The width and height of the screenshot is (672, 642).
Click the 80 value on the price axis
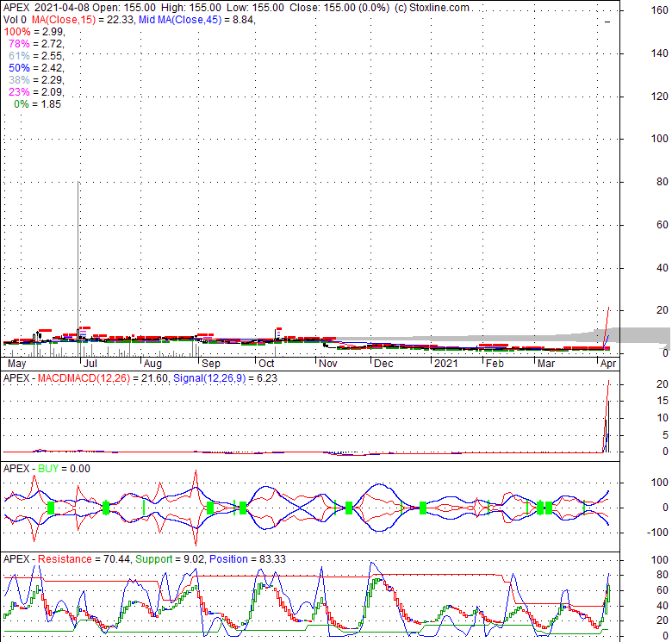[x=663, y=182]
